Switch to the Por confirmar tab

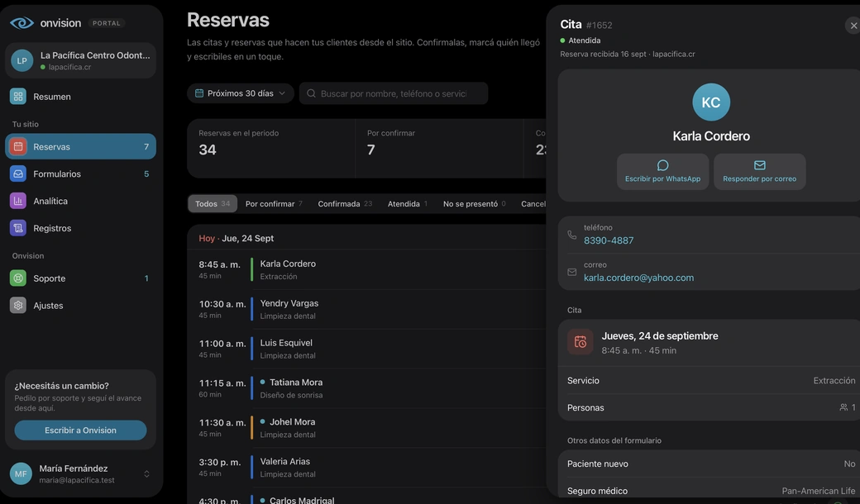274,204
